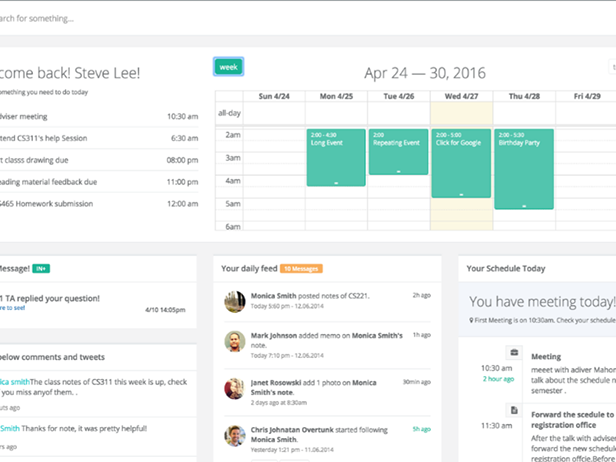Select the Sun 4/24 column header
This screenshot has height=462, width=616.
(x=274, y=96)
